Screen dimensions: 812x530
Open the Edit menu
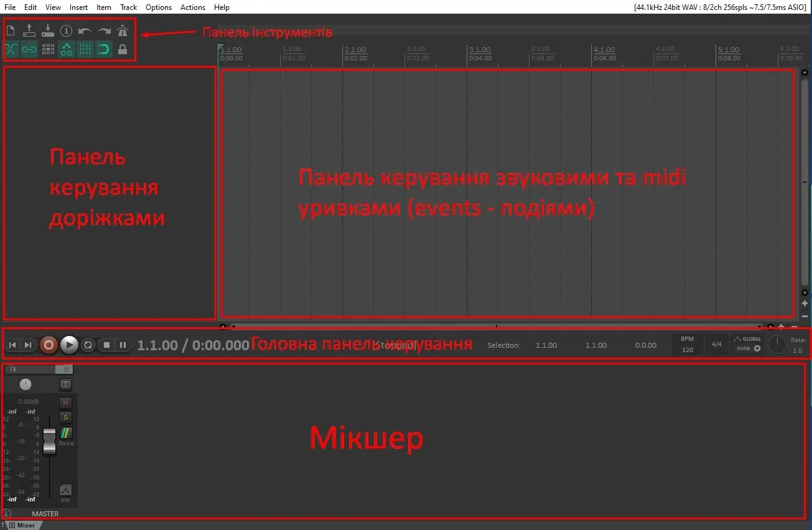[30, 7]
